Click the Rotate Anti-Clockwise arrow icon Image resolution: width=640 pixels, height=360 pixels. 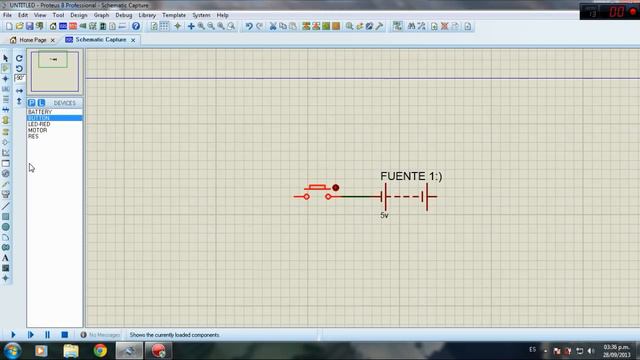click(19, 68)
